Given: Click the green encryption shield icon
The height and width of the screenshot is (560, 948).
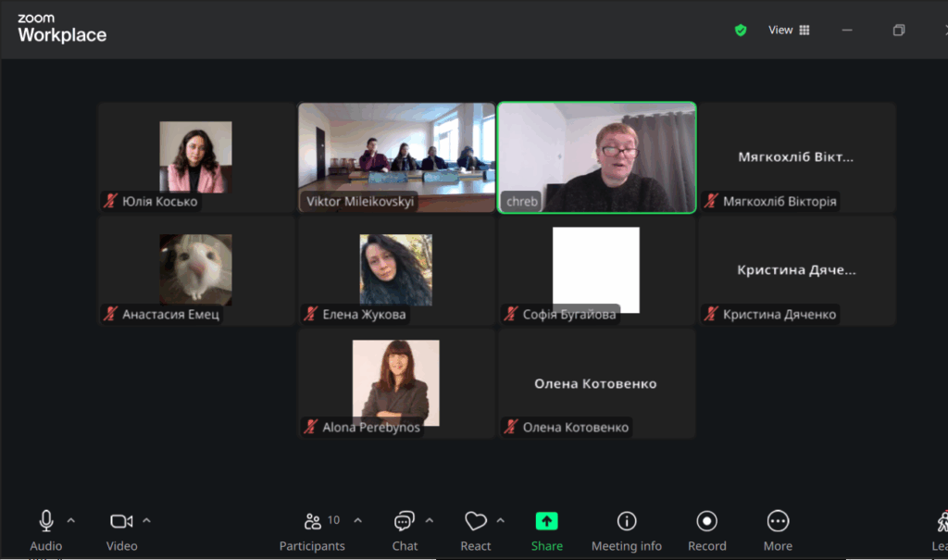Looking at the screenshot, I should [x=741, y=31].
